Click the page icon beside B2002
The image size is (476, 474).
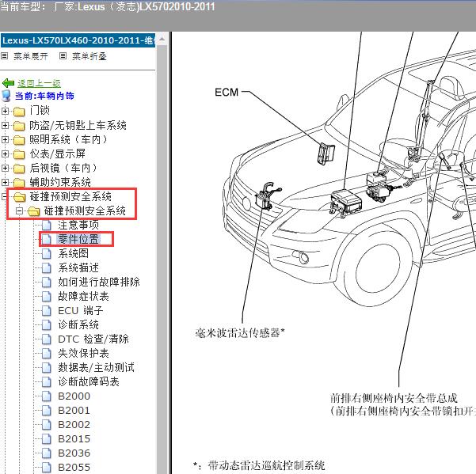47,425
